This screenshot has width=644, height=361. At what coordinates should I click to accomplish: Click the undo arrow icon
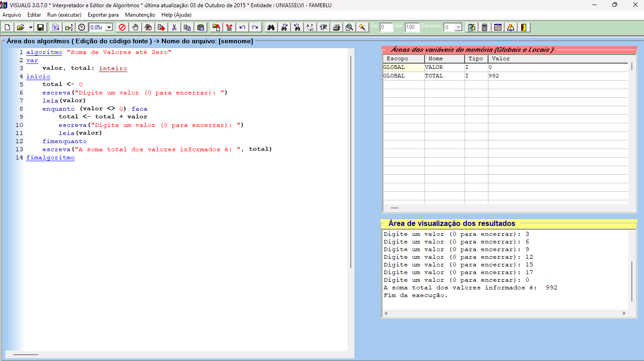242,27
